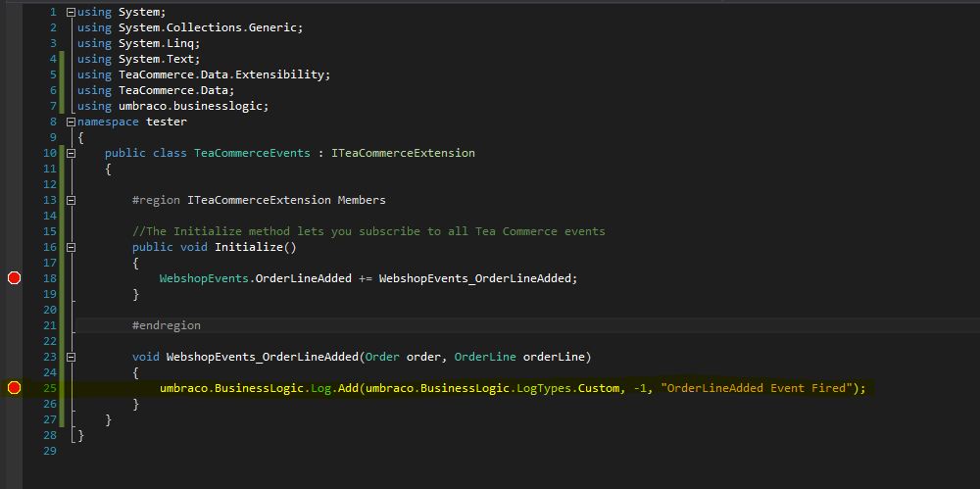Click the "OrderLineAdded Event Fired" string literal

[757, 388]
